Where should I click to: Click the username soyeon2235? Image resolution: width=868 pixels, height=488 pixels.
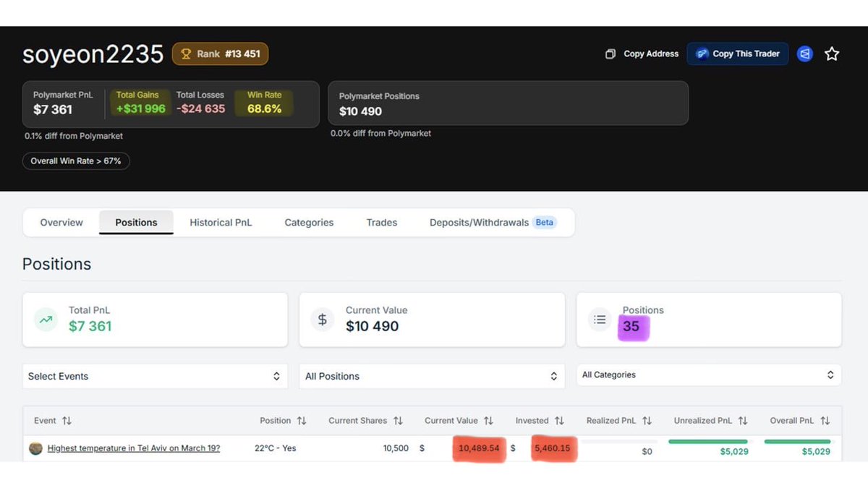coord(93,54)
